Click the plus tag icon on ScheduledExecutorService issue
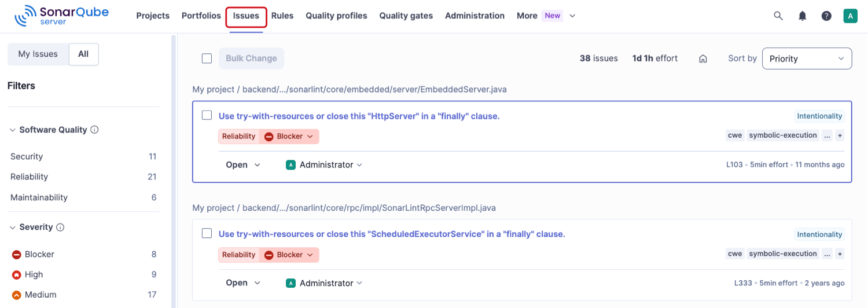 [840, 254]
